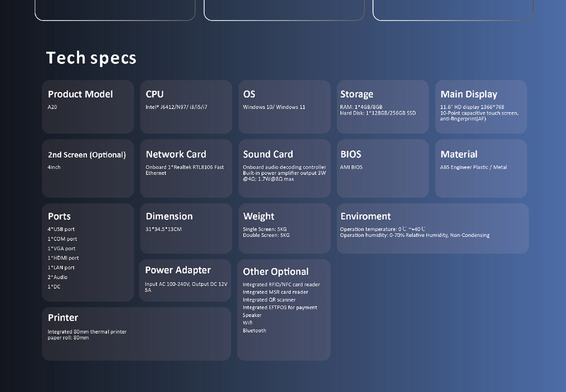Select the Integrated QR scanner entry

pyautogui.click(x=269, y=300)
